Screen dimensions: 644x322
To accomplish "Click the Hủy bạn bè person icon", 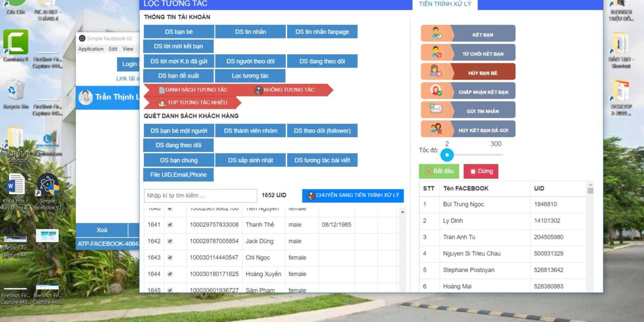I will 436,72.
